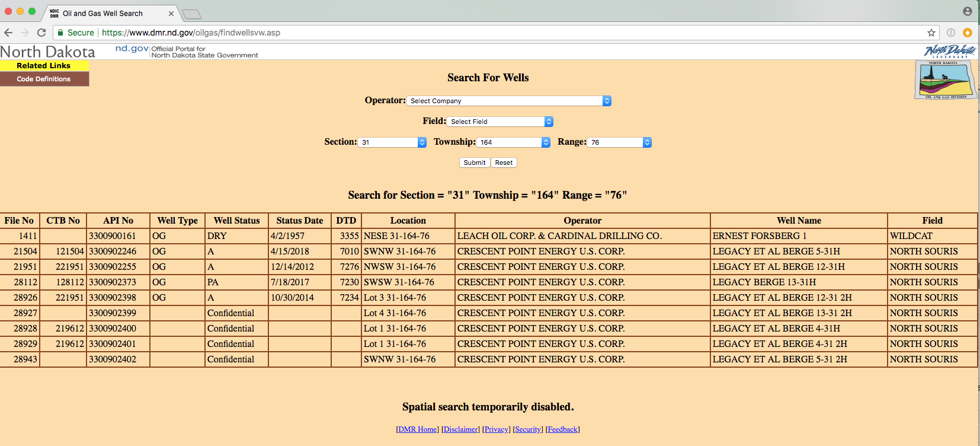
Task: Click the Oil and Gas Division logo
Action: [x=945, y=80]
